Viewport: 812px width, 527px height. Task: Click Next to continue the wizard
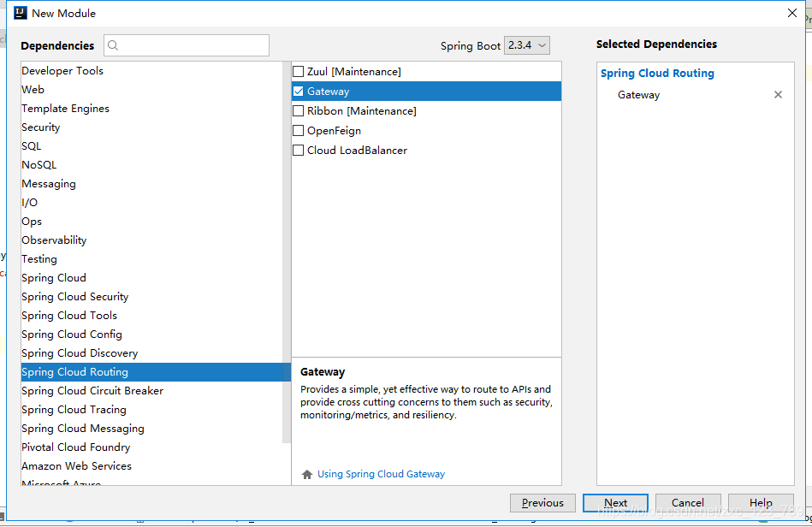pyautogui.click(x=615, y=503)
